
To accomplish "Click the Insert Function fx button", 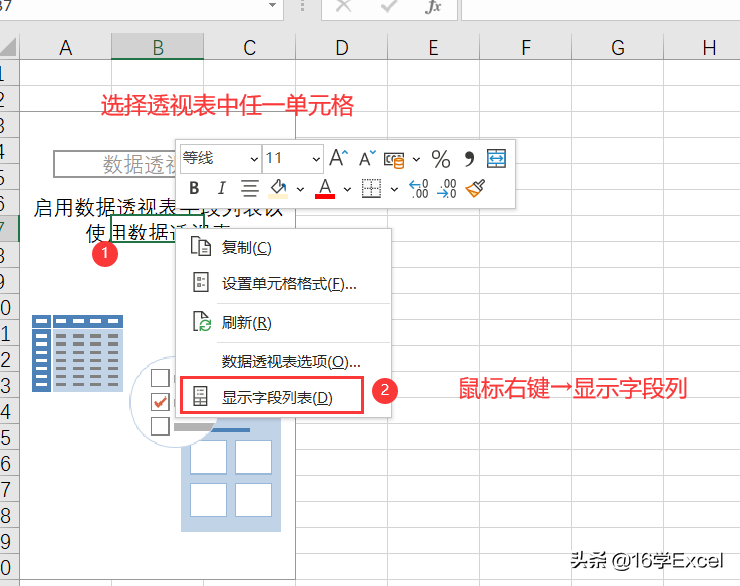I will click(432, 7).
